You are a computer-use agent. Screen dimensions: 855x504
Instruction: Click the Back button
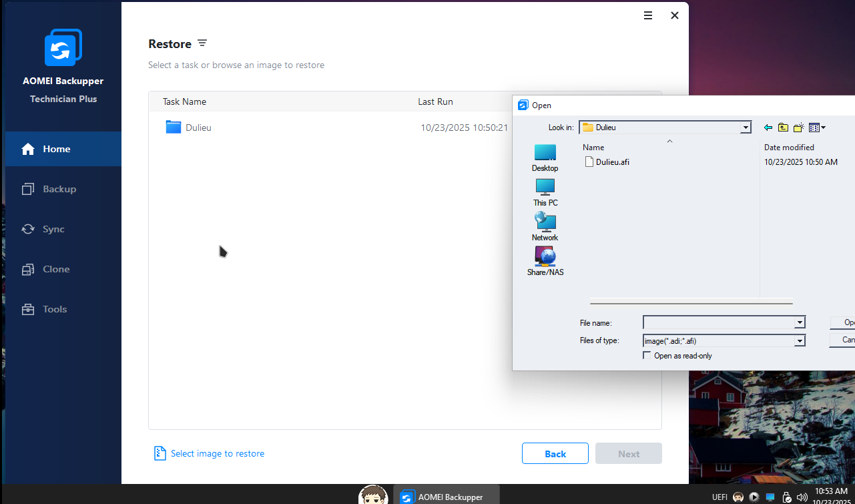pos(555,453)
